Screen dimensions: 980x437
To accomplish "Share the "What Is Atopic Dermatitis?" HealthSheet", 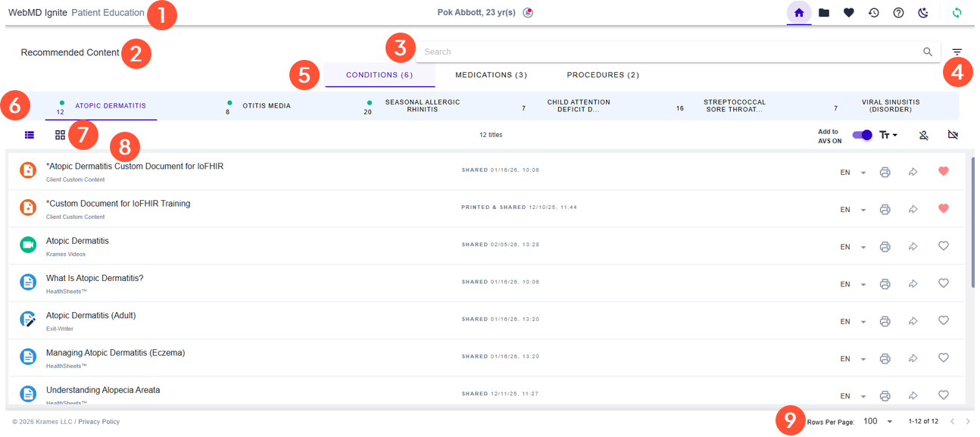I will pos(913,282).
